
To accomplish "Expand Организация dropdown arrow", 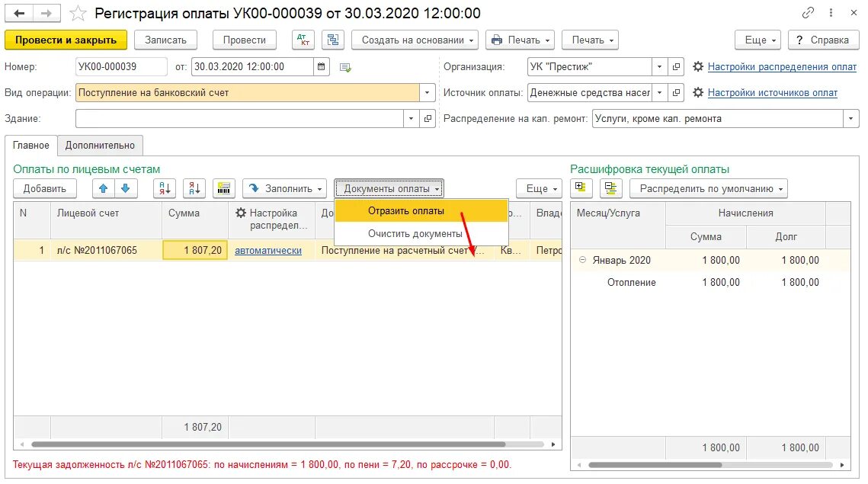I will [x=659, y=66].
